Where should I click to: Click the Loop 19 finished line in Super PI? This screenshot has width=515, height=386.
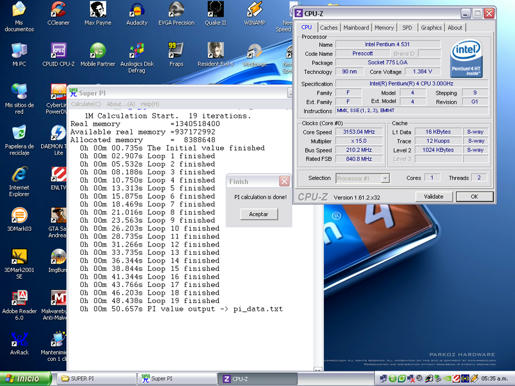pyautogui.click(x=149, y=301)
